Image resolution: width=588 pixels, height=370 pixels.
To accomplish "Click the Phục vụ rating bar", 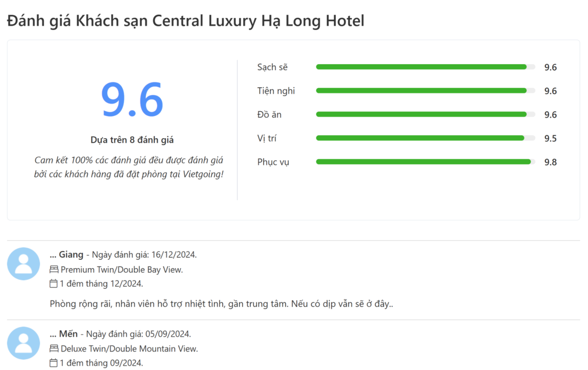I will [425, 162].
